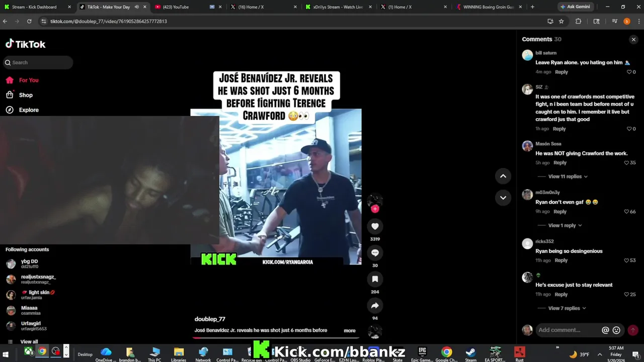Open the For You feed
The width and height of the screenshot is (644, 362).
(29, 80)
